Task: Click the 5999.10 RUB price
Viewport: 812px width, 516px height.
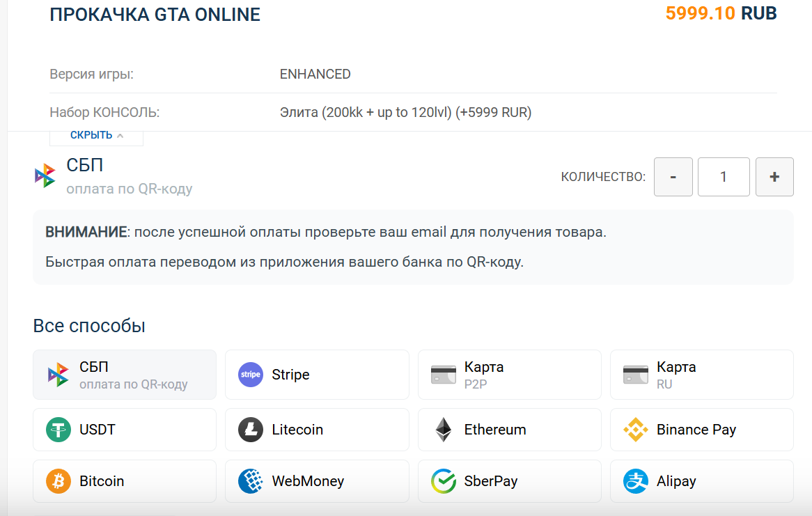Action: click(x=721, y=13)
